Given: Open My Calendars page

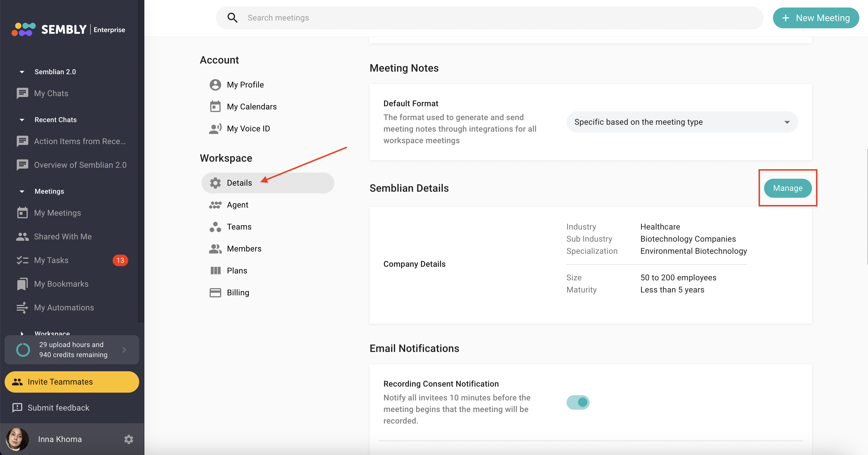Looking at the screenshot, I should coord(252,107).
